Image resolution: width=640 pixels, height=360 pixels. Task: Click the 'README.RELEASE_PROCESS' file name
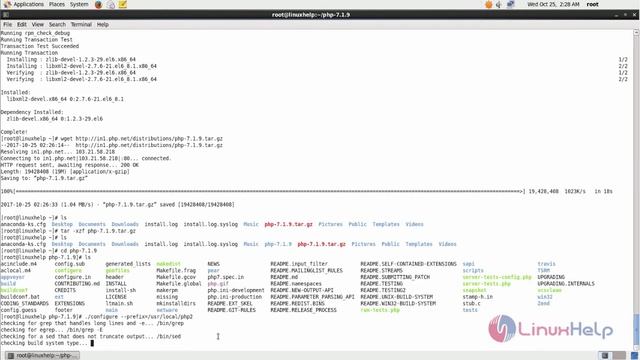click(303, 310)
